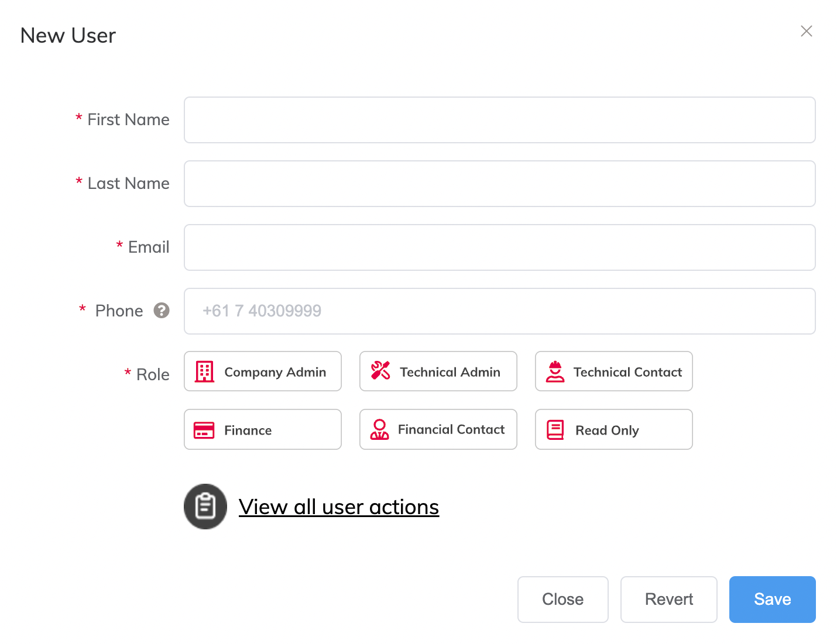This screenshot has width=837, height=644.
Task: Focus the First Name input
Action: tap(499, 120)
